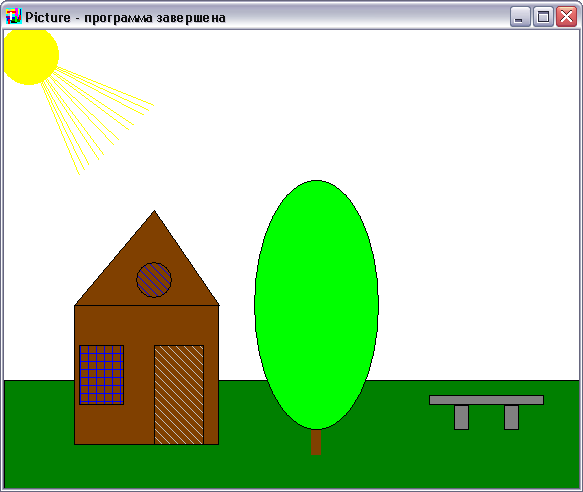Click the hatched house door
Screen dimensions: 583x492
[179, 395]
